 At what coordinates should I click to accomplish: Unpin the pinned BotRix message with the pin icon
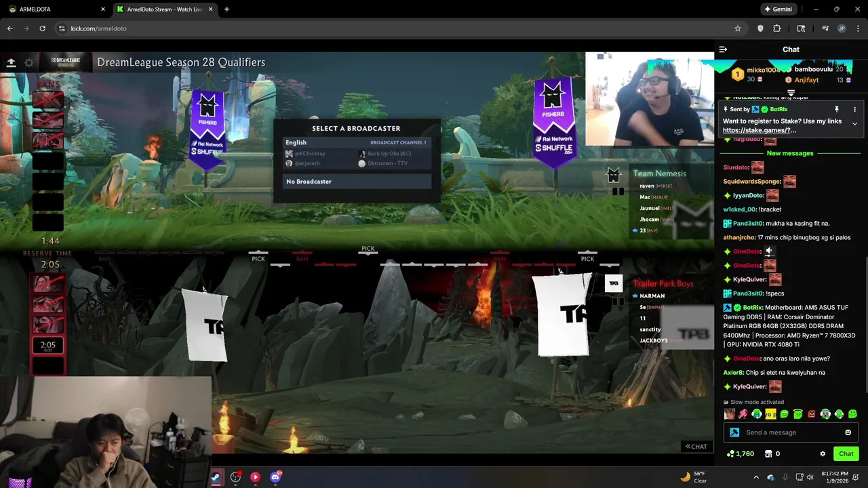[837, 109]
